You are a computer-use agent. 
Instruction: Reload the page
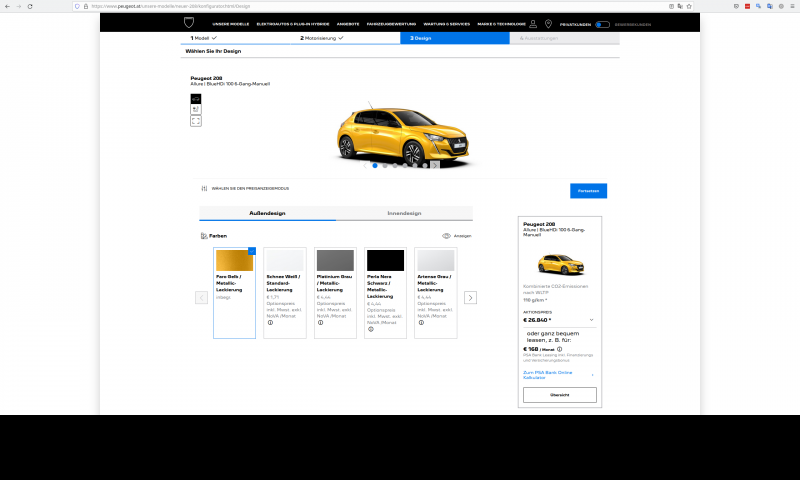[30, 6]
